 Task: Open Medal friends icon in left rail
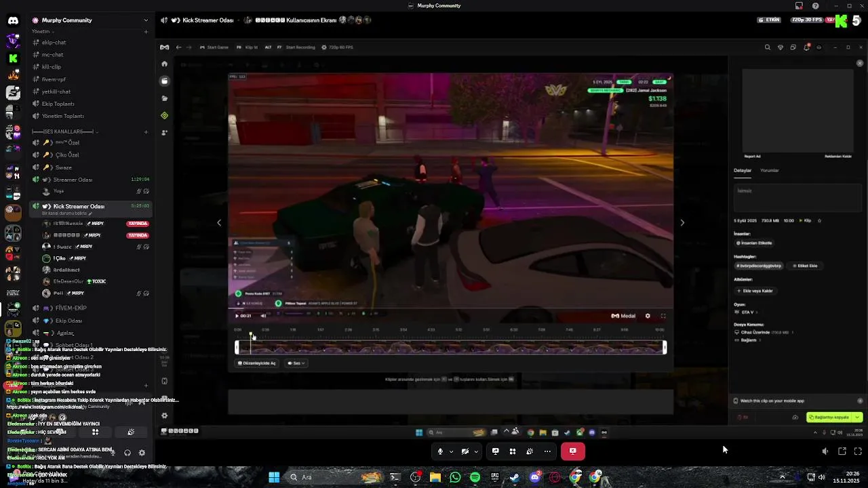[164, 133]
